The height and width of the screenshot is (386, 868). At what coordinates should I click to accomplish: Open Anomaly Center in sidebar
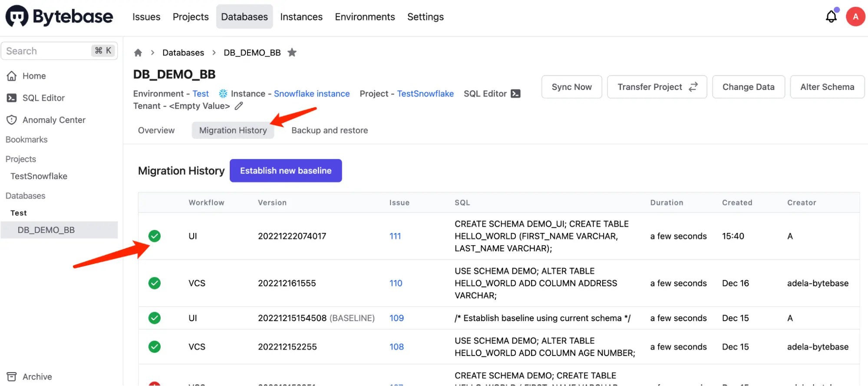[54, 120]
